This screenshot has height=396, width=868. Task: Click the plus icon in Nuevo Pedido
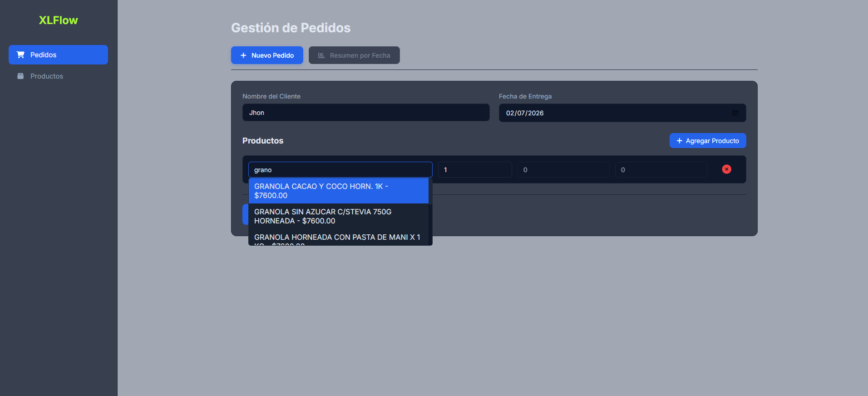coord(243,55)
